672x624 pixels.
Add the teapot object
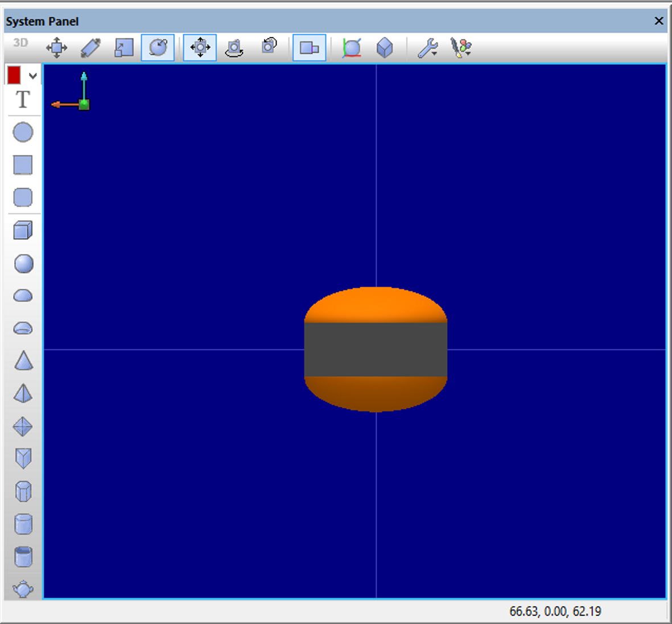pos(23,589)
